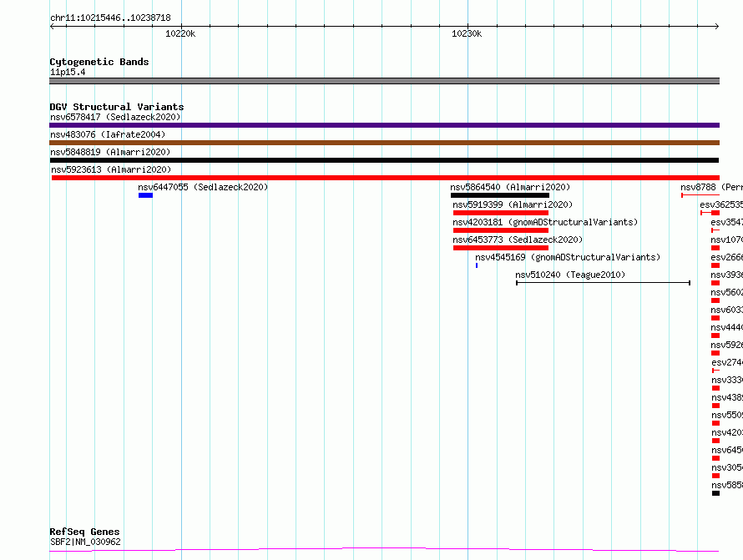Click the truncated nsv585 variant label
The image size is (743, 560).
pos(727,485)
